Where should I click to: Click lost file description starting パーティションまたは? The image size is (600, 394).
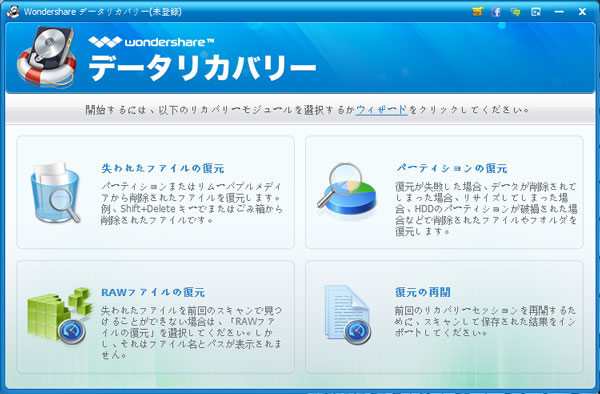click(x=192, y=203)
